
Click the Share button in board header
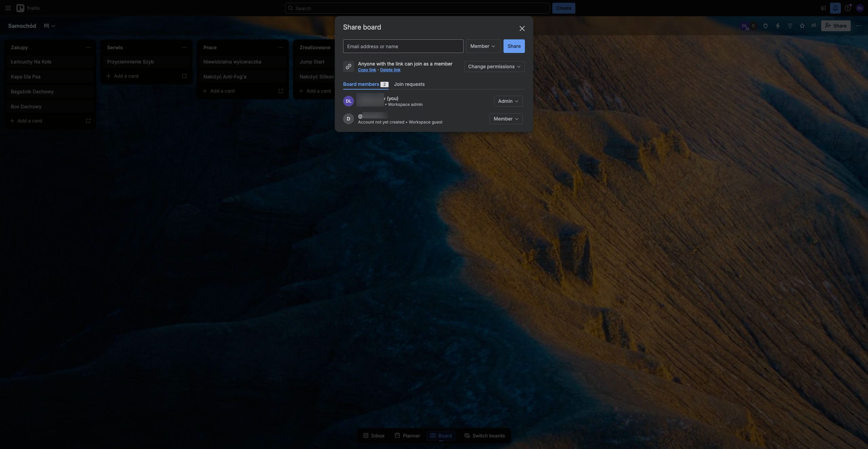(836, 26)
